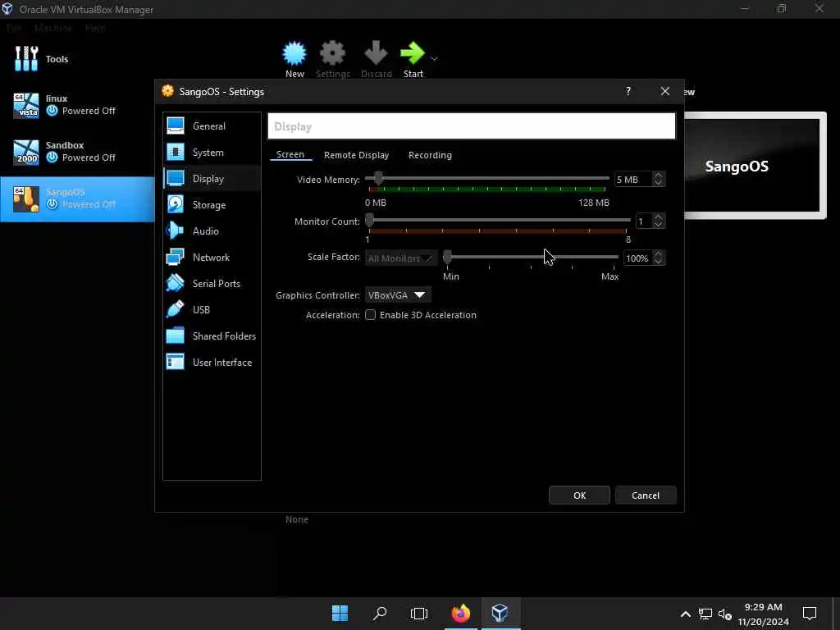Select the Display category in sidebar
This screenshot has width=840, height=630.
click(212, 178)
